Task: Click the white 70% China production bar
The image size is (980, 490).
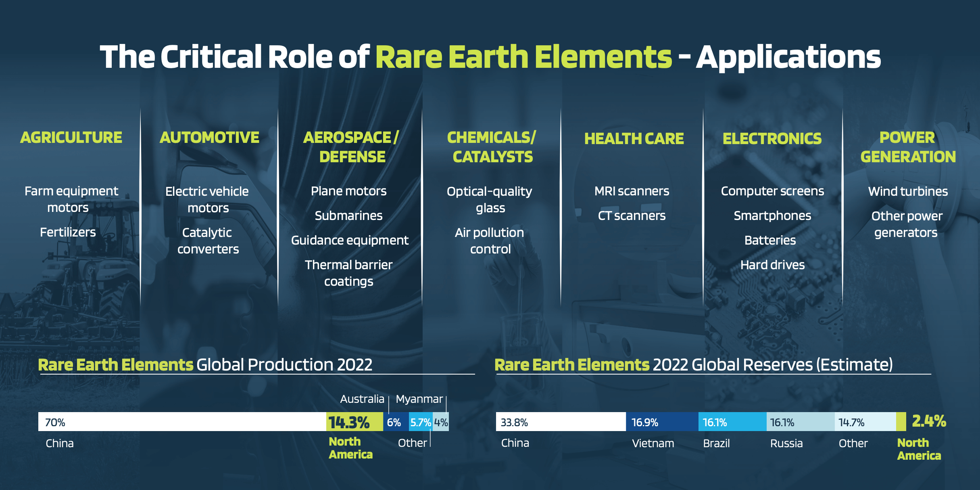Action: pyautogui.click(x=182, y=422)
